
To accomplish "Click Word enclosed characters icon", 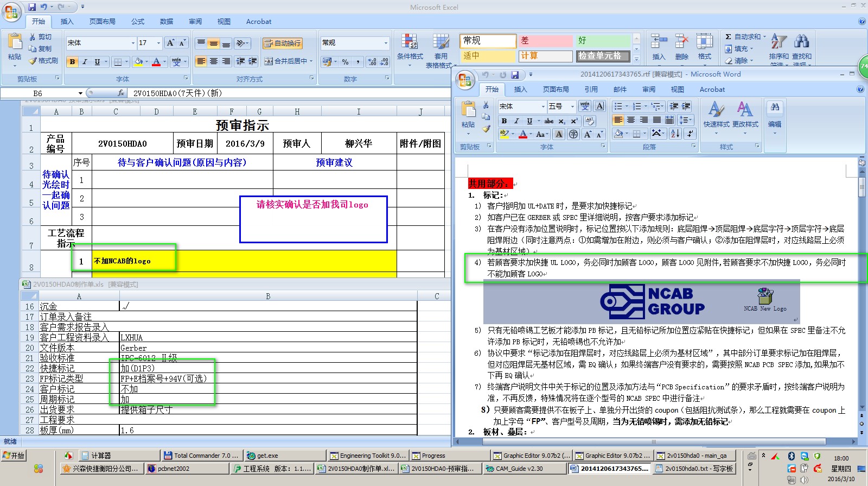I will pyautogui.click(x=573, y=134).
